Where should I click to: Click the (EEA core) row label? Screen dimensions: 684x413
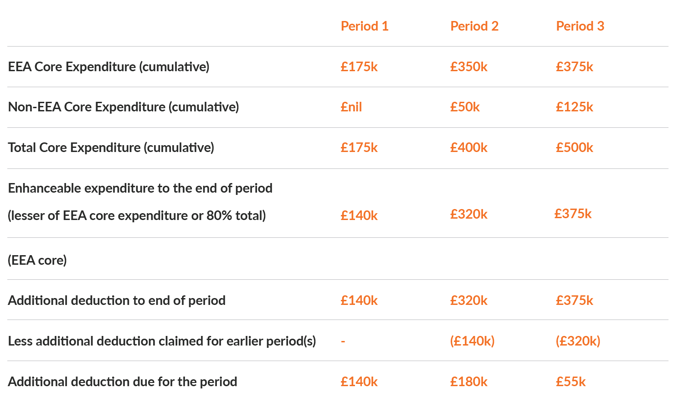[x=37, y=260]
